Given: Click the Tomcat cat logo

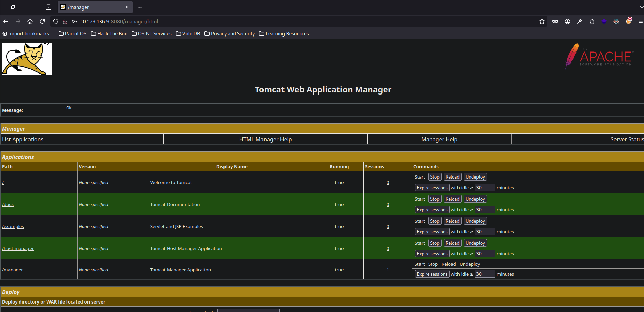Looking at the screenshot, I should 27,59.
